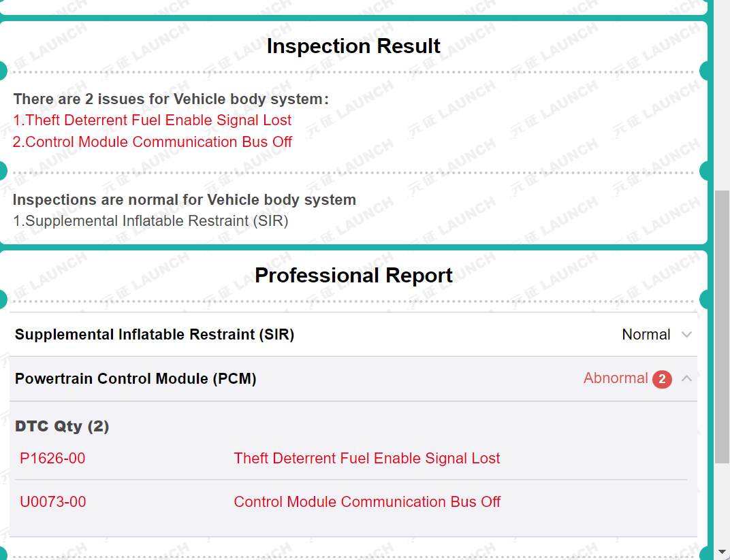Click the P1626-00 fault description in the DTC list
730x560 pixels.
367,459
